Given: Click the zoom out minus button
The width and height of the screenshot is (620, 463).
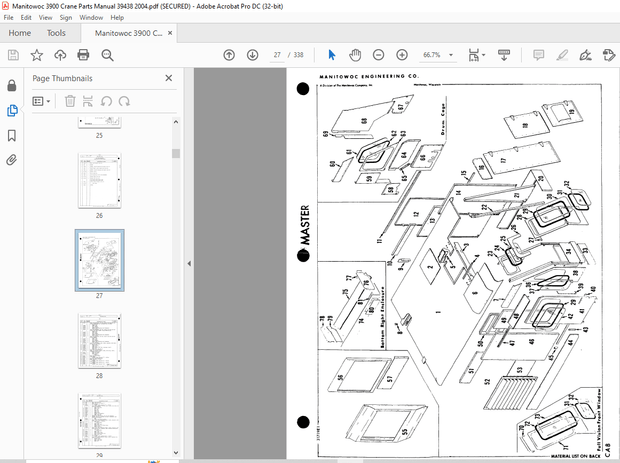Looking at the screenshot, I should [379, 55].
